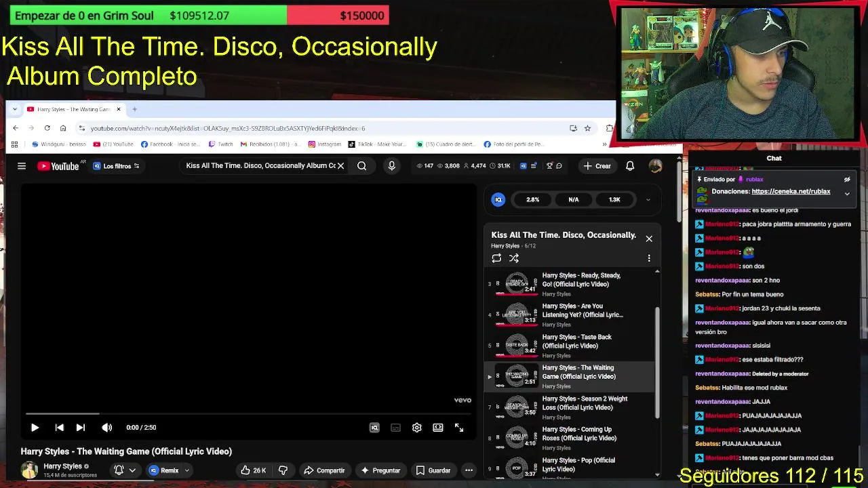Open the Facebook bookmark

(x=170, y=144)
